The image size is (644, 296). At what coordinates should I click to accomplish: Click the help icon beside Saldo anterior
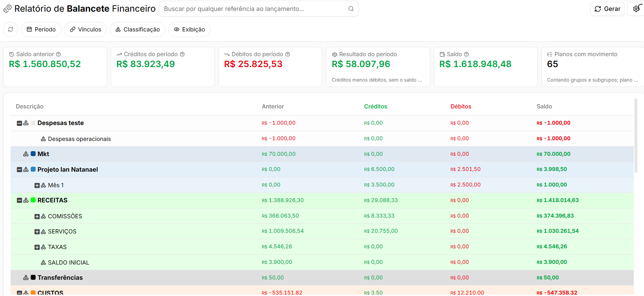pyautogui.click(x=59, y=54)
